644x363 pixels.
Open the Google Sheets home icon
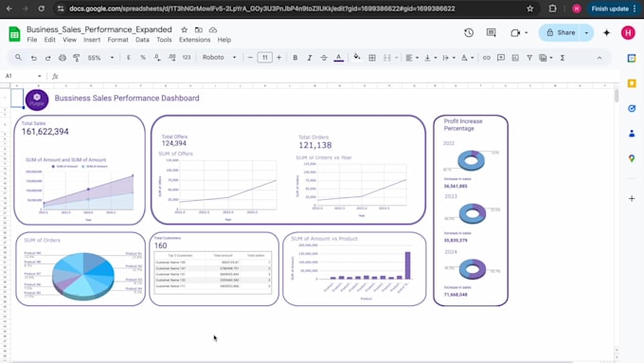pyautogui.click(x=14, y=34)
